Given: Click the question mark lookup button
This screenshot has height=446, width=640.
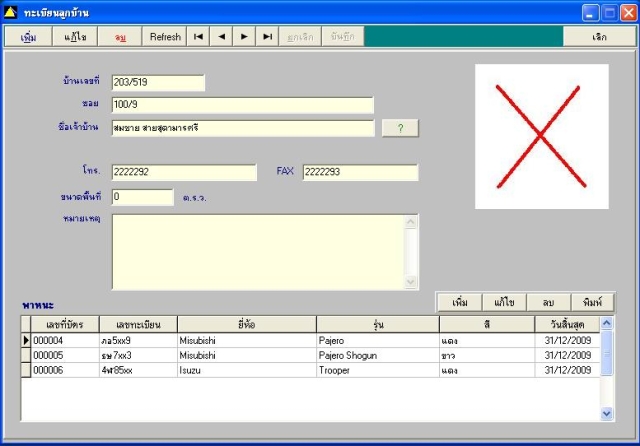Looking at the screenshot, I should 400,128.
